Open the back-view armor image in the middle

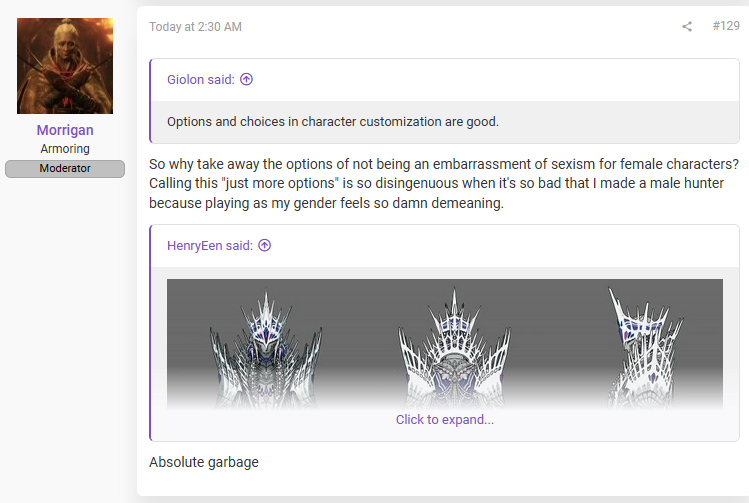pyautogui.click(x=454, y=349)
